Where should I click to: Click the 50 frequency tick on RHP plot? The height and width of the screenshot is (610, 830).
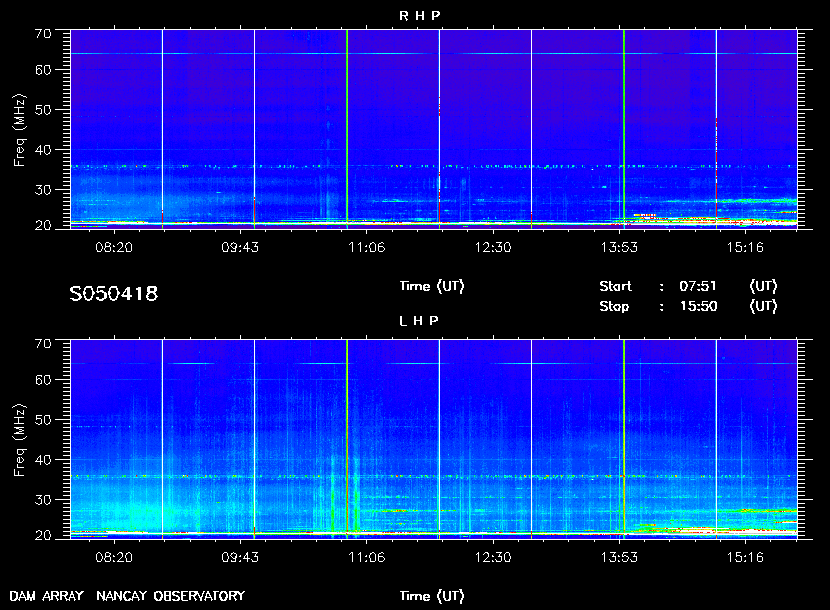43,110
